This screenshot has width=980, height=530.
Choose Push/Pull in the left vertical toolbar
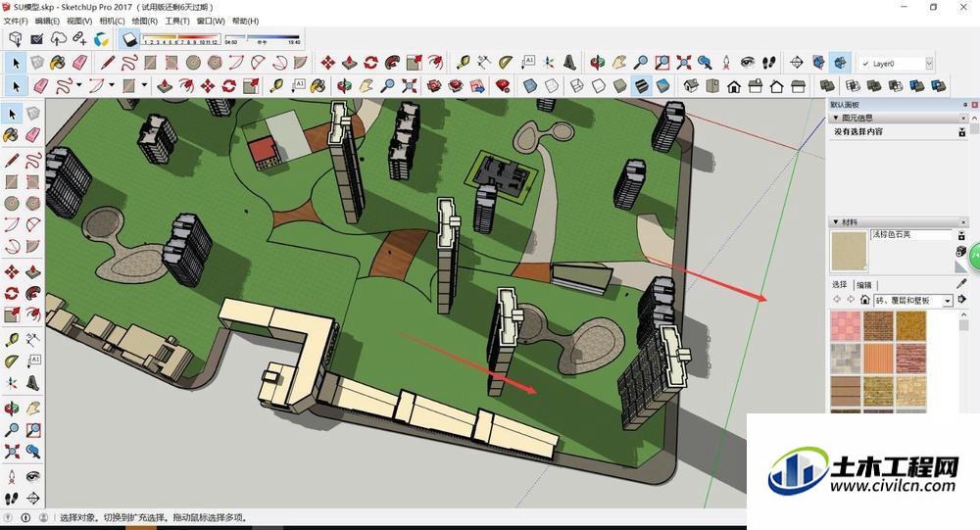click(x=32, y=272)
